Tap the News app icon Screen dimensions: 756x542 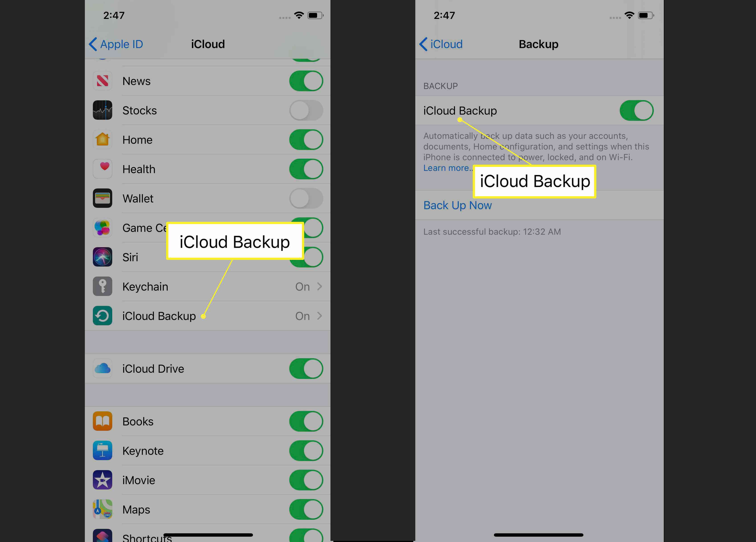(103, 81)
